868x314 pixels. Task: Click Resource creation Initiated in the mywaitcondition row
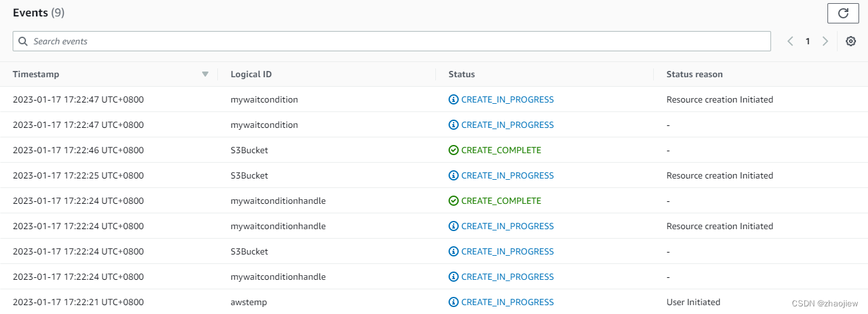point(720,99)
